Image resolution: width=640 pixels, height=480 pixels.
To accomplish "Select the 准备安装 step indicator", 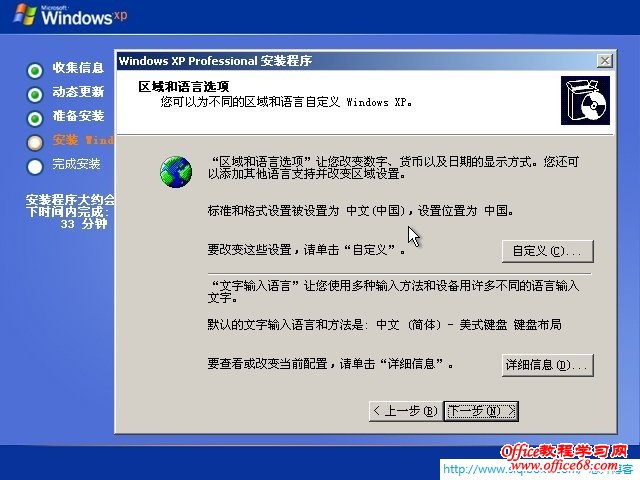I will 35,119.
